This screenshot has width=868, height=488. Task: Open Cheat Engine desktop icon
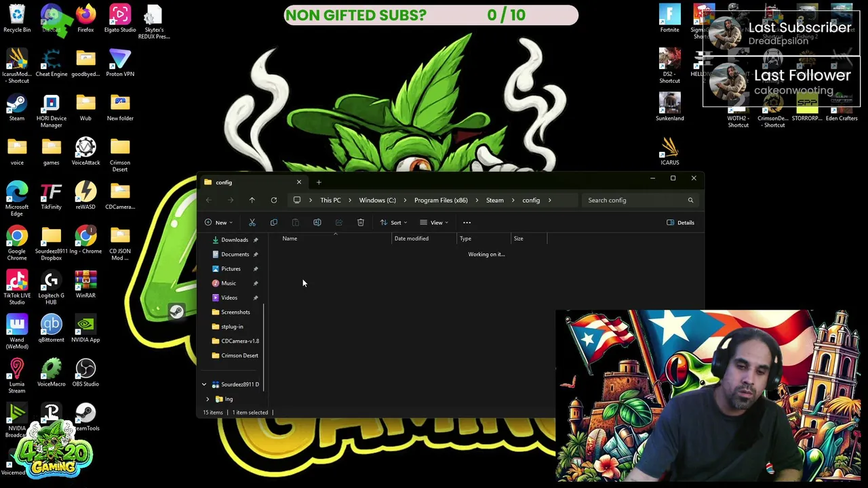tap(52, 64)
